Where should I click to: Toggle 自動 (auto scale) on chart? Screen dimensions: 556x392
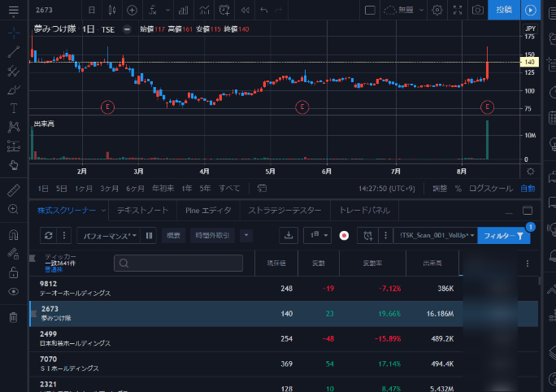pos(528,188)
